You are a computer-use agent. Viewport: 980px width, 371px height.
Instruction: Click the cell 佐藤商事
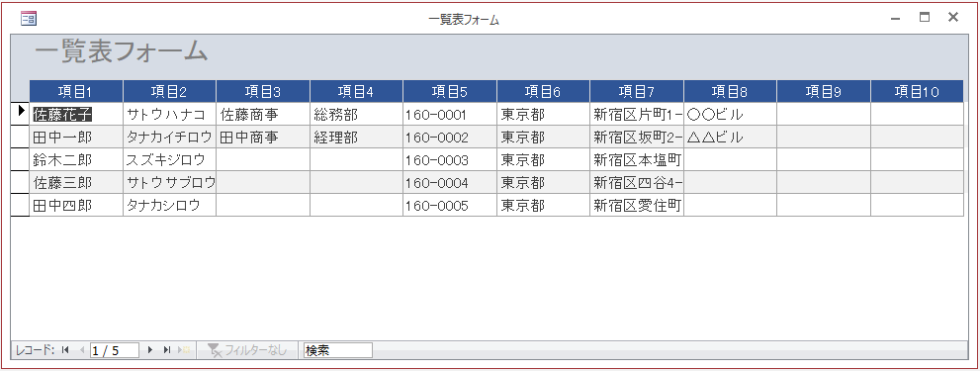click(262, 115)
